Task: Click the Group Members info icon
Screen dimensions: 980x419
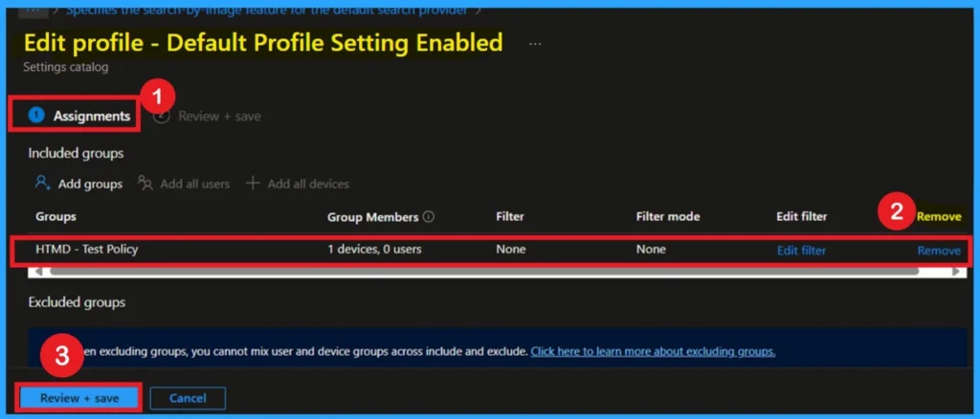Action: click(x=429, y=217)
